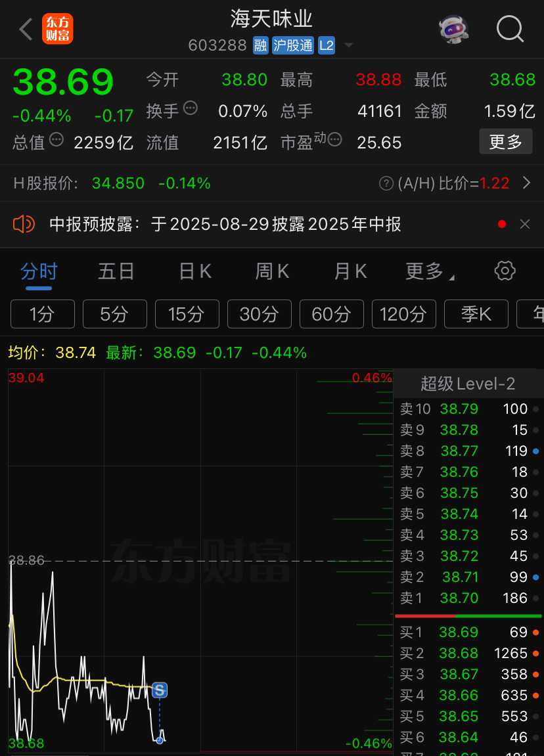Viewport: 544px width, 756px height.
Task: Select the 120分 period button
Action: click(404, 314)
